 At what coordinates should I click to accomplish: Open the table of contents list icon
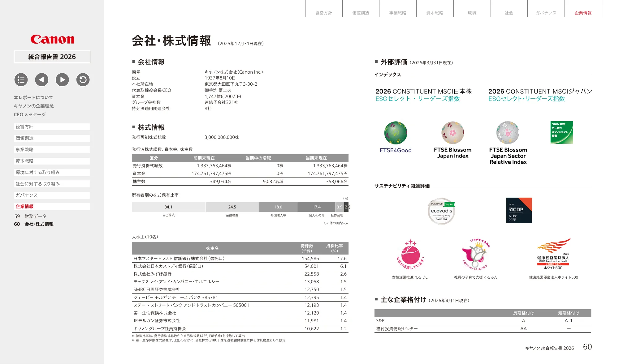pos(21,80)
